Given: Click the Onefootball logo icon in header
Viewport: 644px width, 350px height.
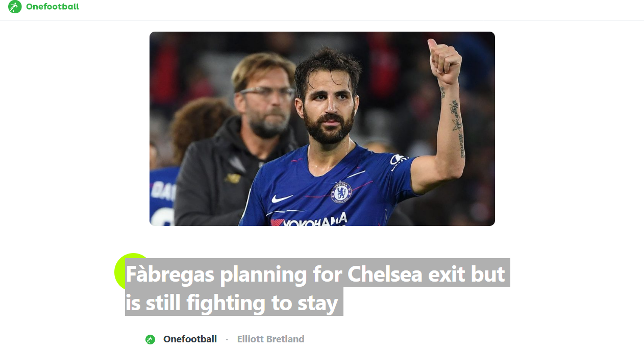Looking at the screenshot, I should click(x=15, y=7).
